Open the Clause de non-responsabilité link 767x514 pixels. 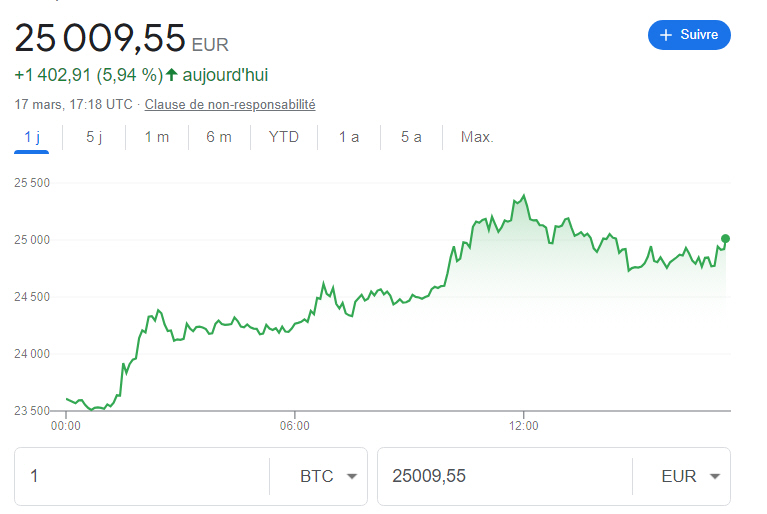coord(230,104)
